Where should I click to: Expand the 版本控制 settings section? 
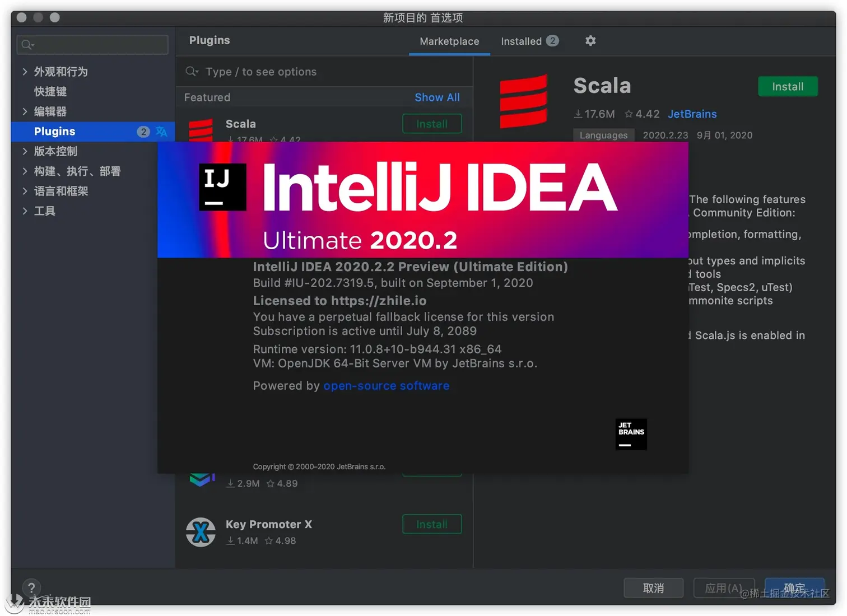point(25,151)
